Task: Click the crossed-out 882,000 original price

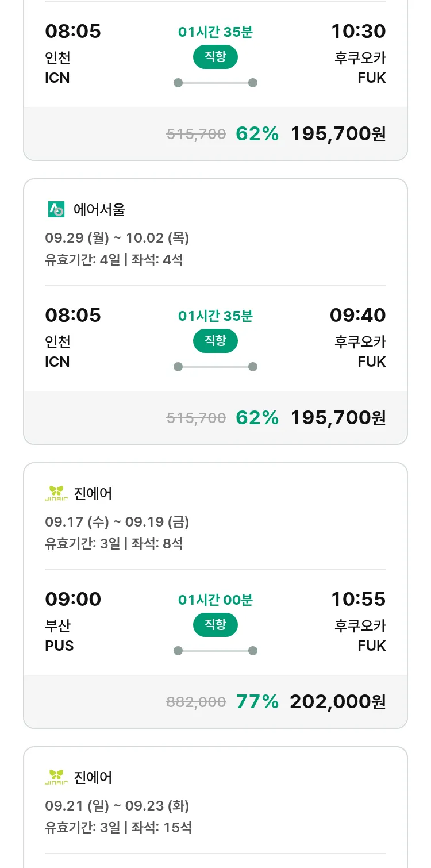Action: tap(196, 702)
